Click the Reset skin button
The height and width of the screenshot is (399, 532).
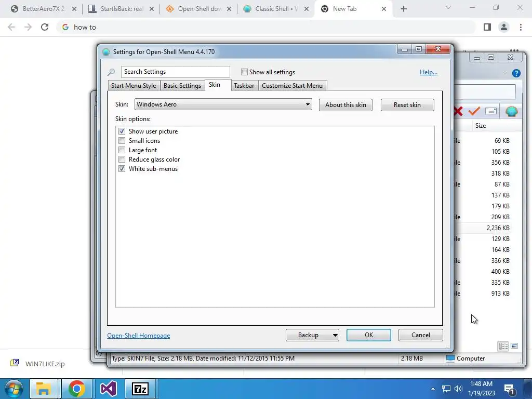tap(407, 105)
